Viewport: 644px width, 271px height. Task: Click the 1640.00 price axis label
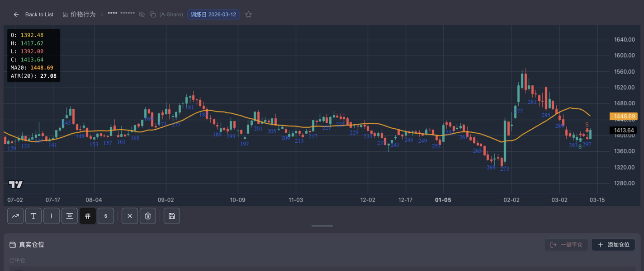625,40
